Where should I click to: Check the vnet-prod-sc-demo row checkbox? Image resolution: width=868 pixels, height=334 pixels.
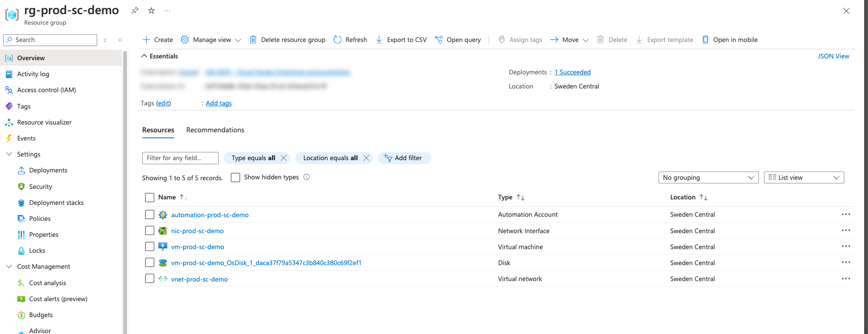[150, 278]
